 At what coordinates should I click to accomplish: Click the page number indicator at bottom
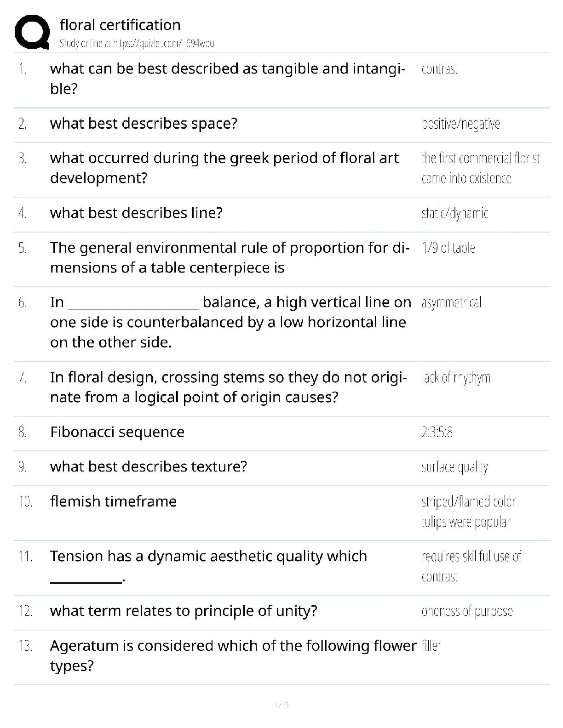point(281,705)
